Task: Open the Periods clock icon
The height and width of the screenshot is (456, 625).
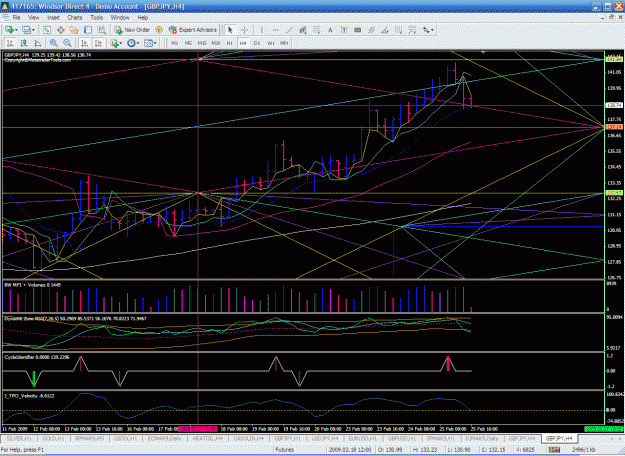Action: pyautogui.click(x=131, y=43)
